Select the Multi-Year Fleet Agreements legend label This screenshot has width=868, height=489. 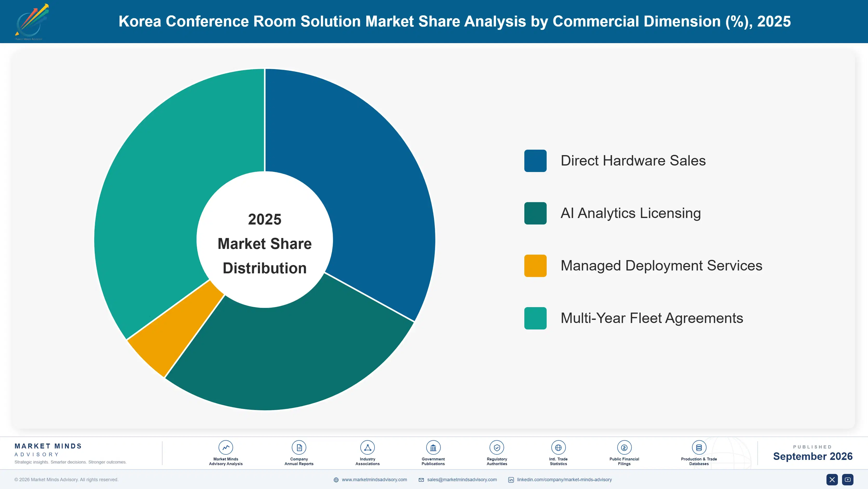point(652,318)
